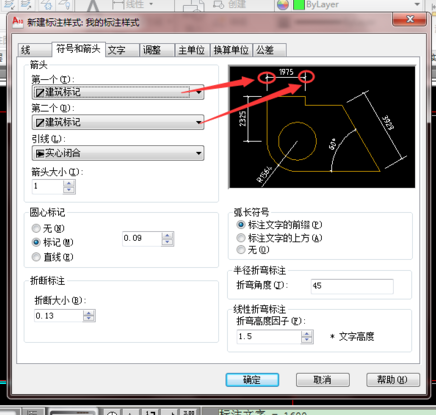Increase 折弯高度因子 with up spinner
Image resolution: width=436 pixels, height=415 pixels.
point(307,334)
